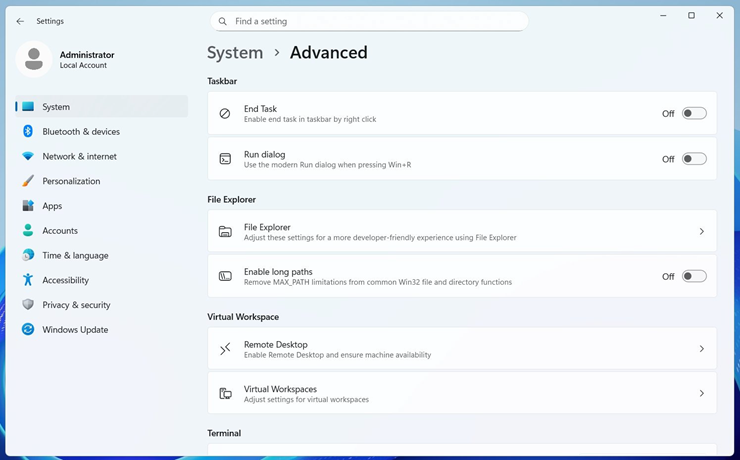Image resolution: width=740 pixels, height=460 pixels.
Task: Go to System breadcrumb link
Action: (x=235, y=53)
